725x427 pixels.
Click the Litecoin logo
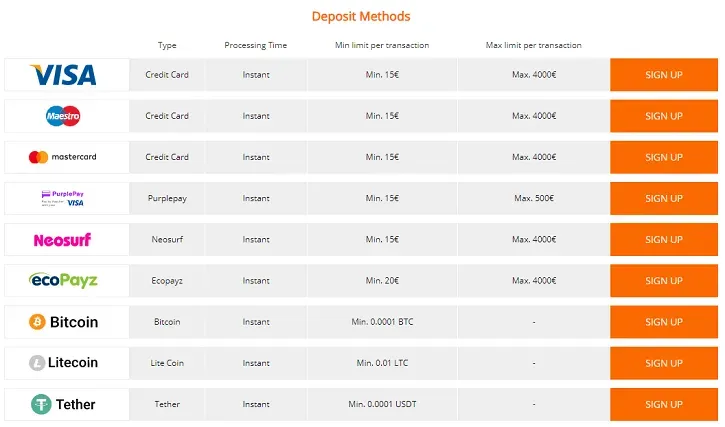pos(64,363)
